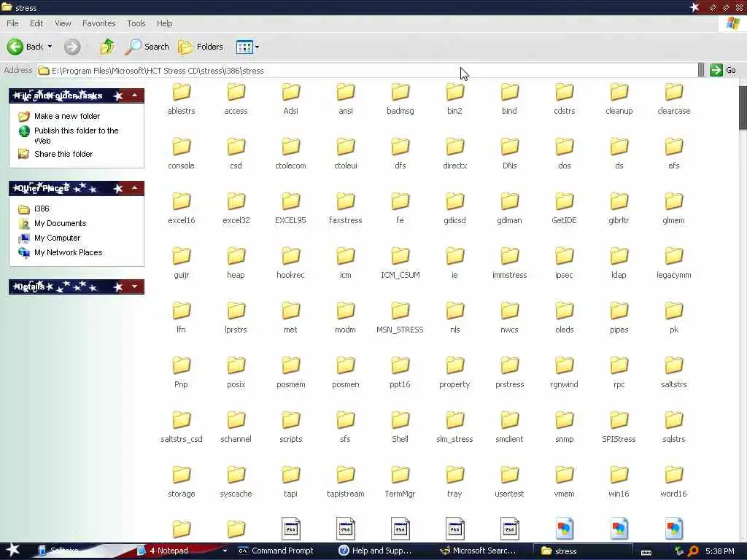Viewport: 747px width, 560px height.
Task: Select the ablestrs folder
Action: [x=181, y=99]
